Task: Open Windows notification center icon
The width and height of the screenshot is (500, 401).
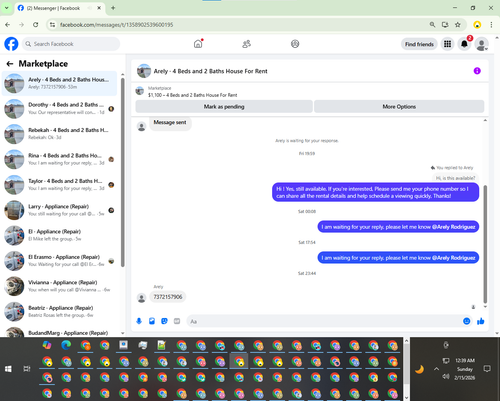Action: coord(487,369)
